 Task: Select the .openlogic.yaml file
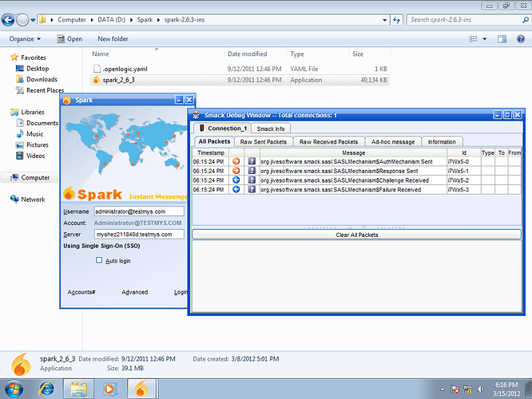point(240,69)
